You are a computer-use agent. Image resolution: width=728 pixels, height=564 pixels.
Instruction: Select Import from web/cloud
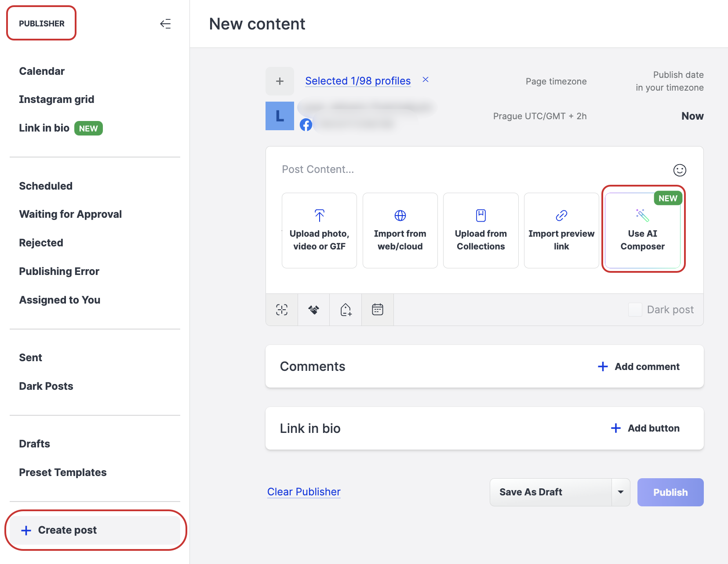(x=400, y=231)
